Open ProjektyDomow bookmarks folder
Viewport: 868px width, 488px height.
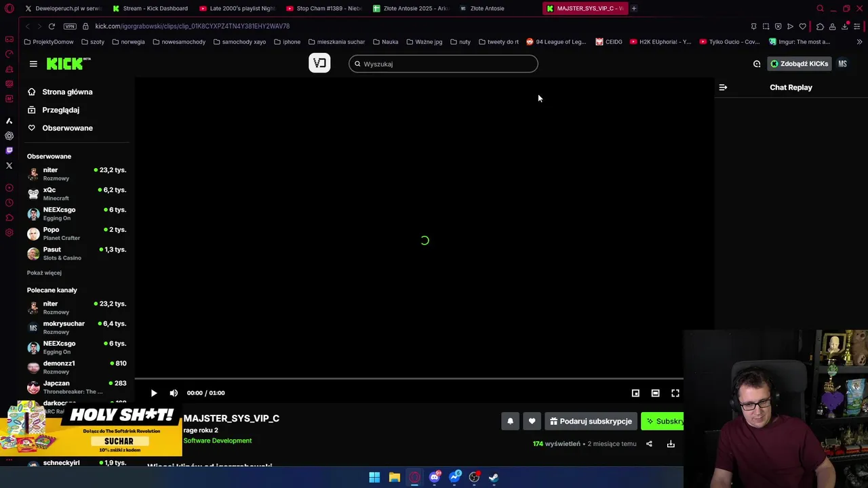(x=49, y=41)
